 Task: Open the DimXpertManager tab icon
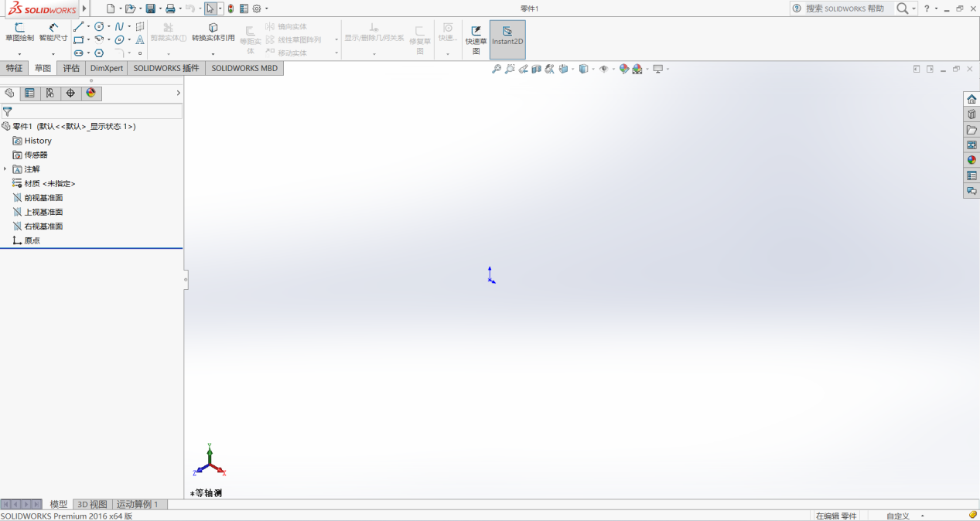click(x=70, y=93)
